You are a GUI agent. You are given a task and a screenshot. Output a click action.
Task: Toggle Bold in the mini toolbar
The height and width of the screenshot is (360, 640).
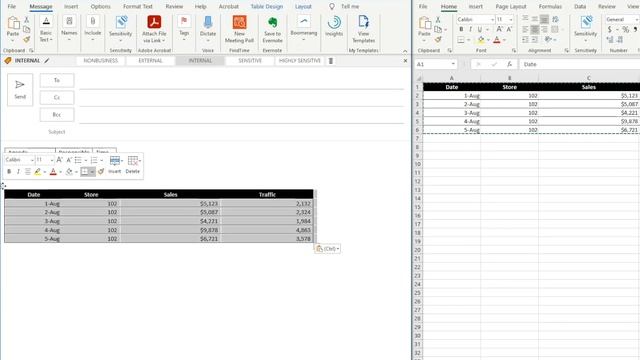(x=9, y=172)
